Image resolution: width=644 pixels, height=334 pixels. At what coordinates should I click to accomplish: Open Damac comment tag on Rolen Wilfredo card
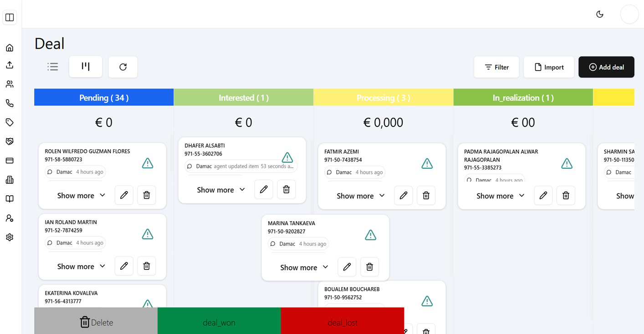click(x=75, y=172)
